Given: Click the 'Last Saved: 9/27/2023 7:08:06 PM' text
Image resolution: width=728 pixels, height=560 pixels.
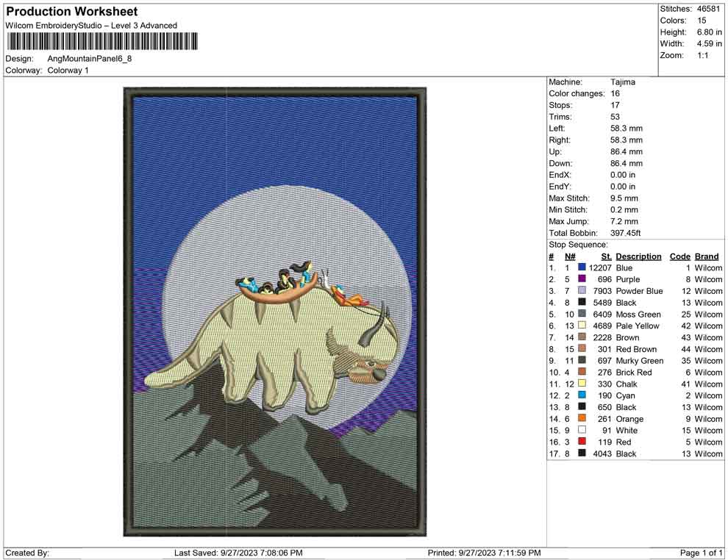Looking at the screenshot, I should click(x=239, y=553).
